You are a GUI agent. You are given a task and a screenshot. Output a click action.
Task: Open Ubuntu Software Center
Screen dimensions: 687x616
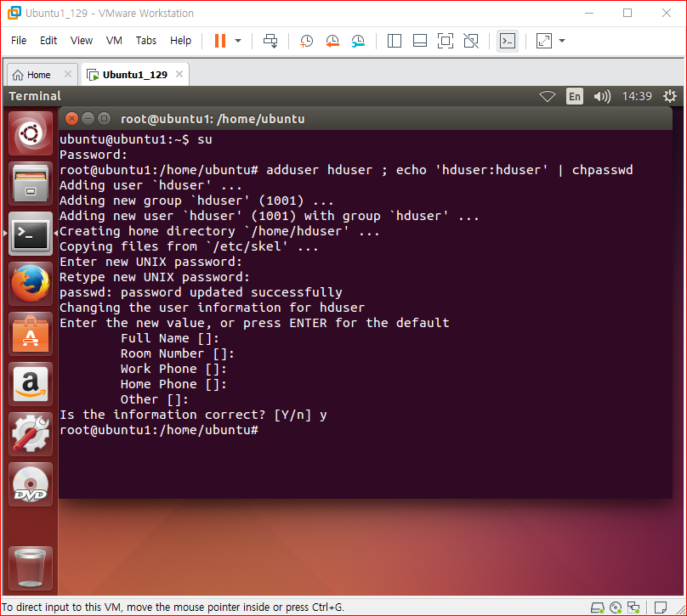[x=31, y=334]
